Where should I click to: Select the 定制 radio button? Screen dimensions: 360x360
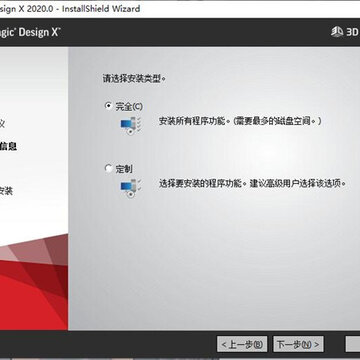click(108, 168)
